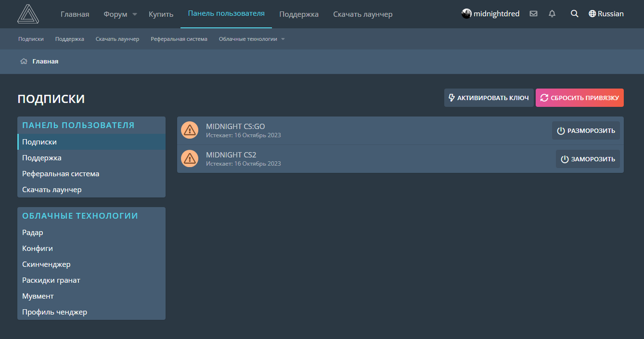Click the MIDNIGHT CS2 subscription title

point(231,155)
